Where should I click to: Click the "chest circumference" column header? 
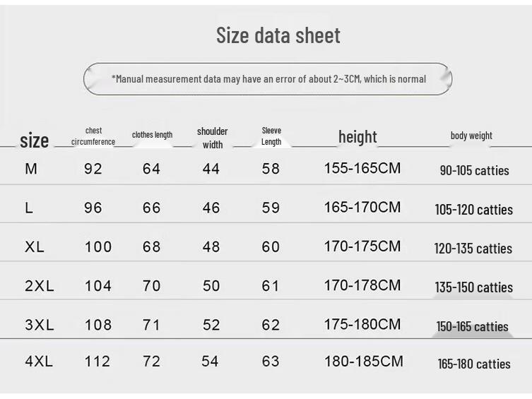click(x=93, y=136)
